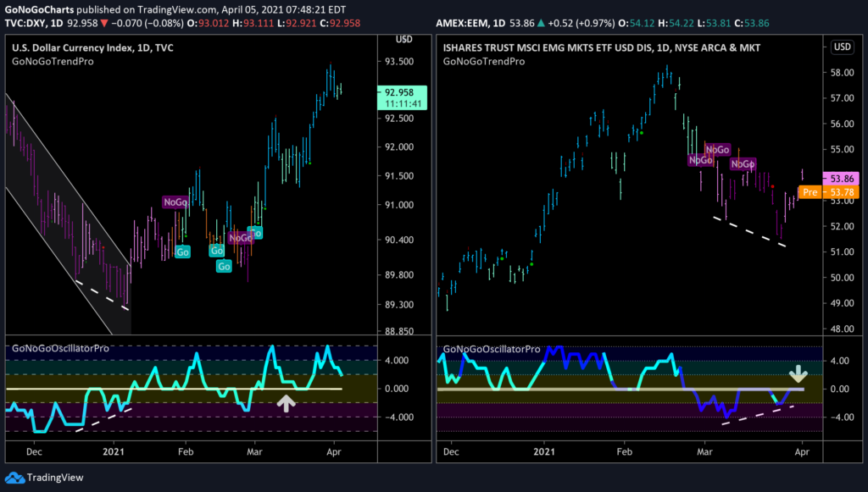Click the 4.00 oscillator level in EEM pane
This screenshot has height=492, width=868.
pos(839,361)
